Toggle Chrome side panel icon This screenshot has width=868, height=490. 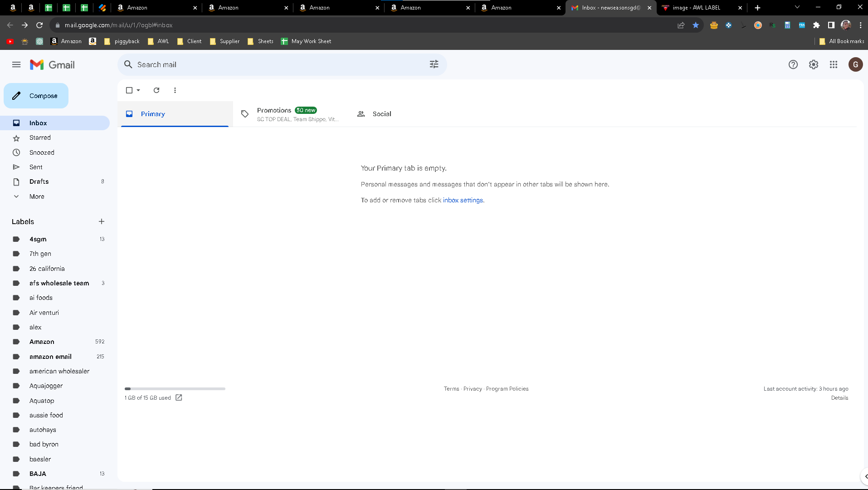click(x=831, y=25)
